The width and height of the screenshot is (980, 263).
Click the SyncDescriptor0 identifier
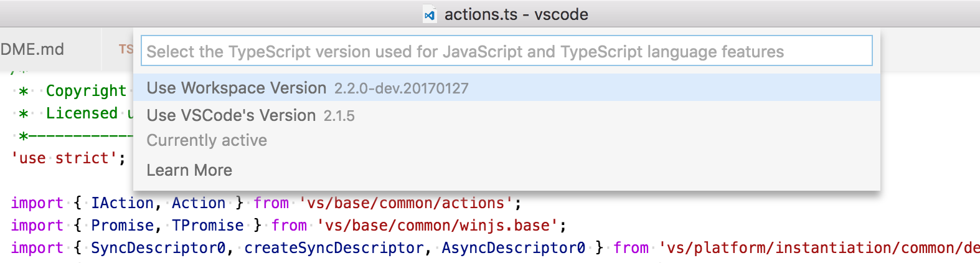coord(158,248)
